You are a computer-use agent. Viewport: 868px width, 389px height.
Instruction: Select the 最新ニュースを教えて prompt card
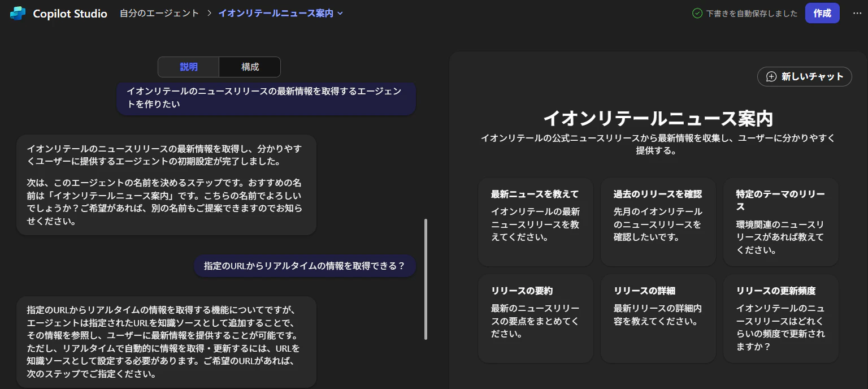(536, 222)
